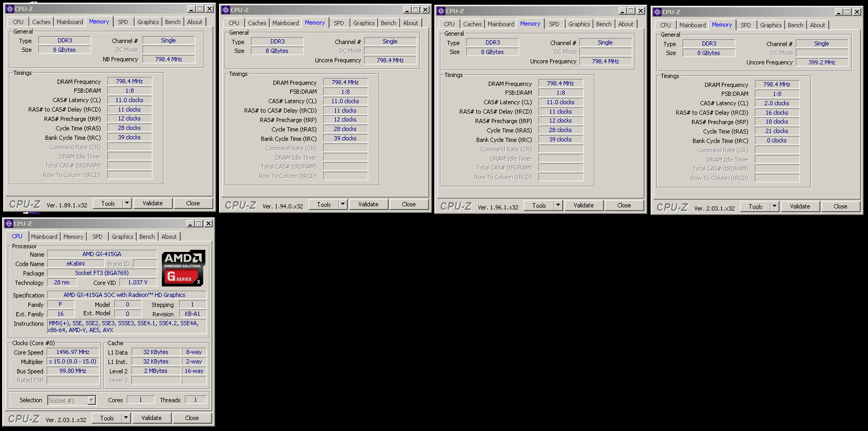The height and width of the screenshot is (431, 868).
Task: Click the Code Name value eKabini
Action: [x=75, y=263]
